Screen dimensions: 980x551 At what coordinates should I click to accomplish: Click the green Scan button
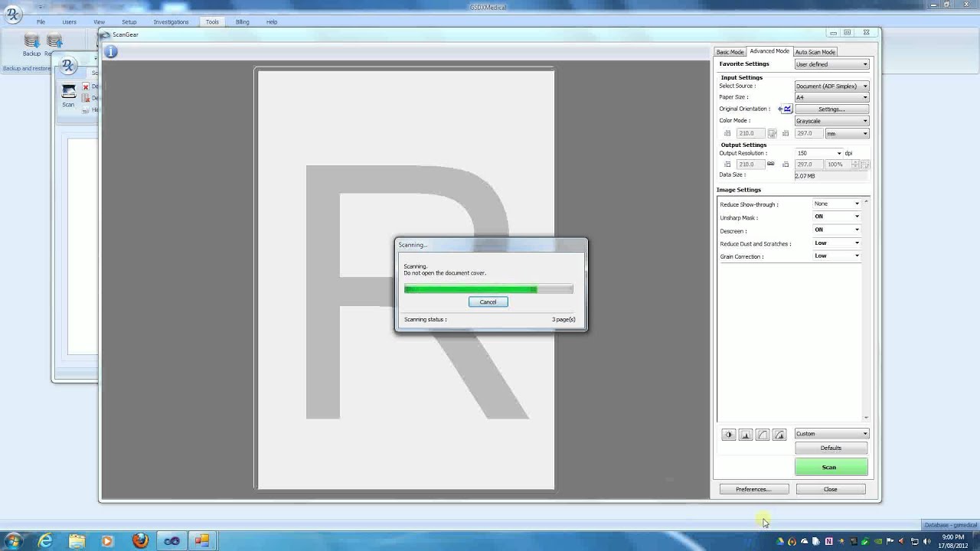tap(831, 467)
